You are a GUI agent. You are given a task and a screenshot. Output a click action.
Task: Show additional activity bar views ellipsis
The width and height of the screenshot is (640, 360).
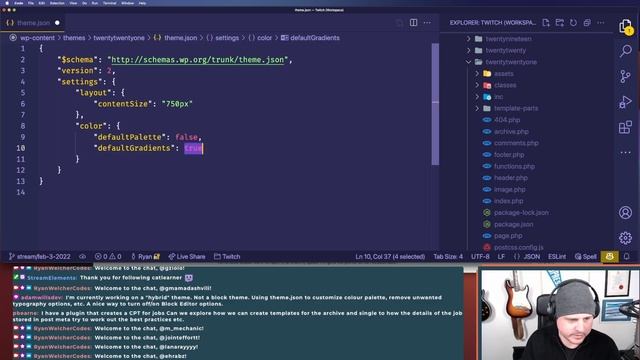pos(625,153)
